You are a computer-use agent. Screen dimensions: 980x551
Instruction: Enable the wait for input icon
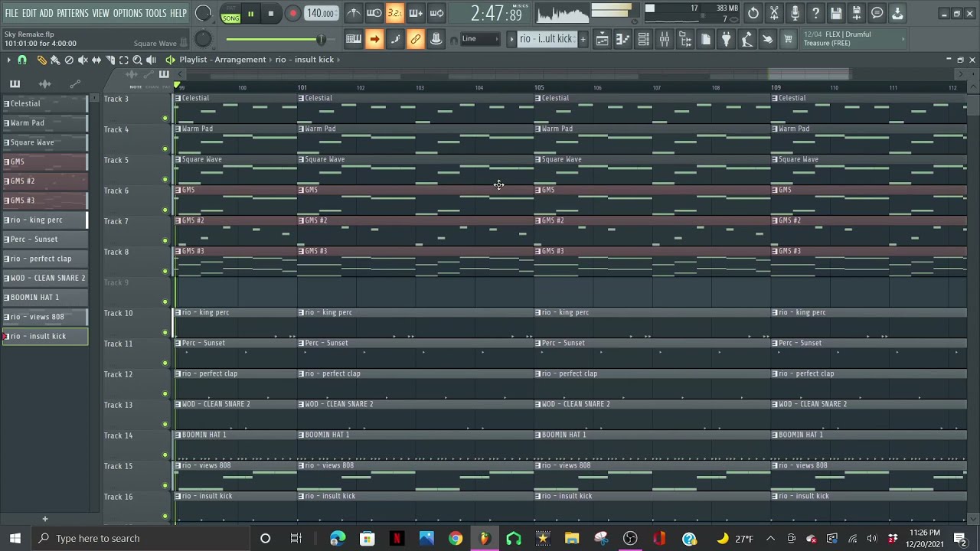[x=374, y=13]
